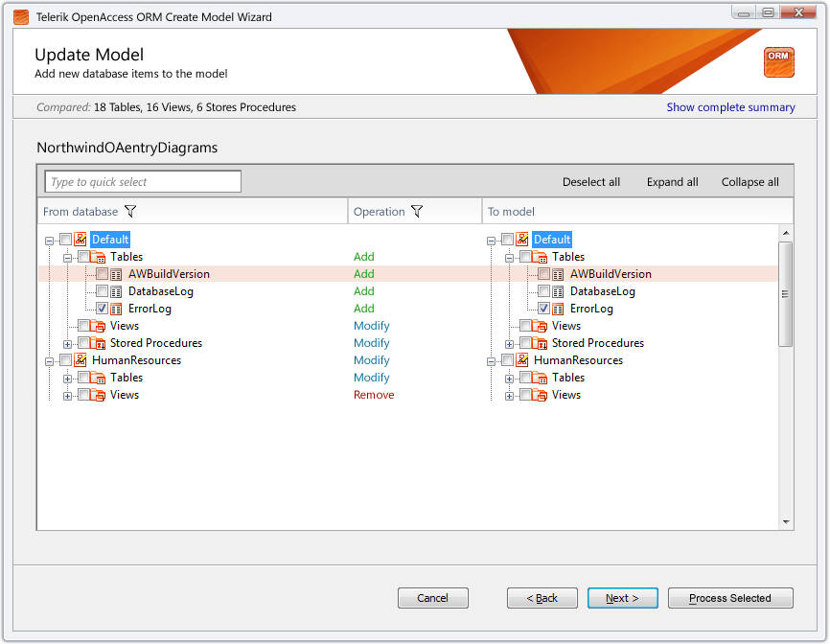
Task: Collapse Default node in From database tree
Action: tap(49, 241)
